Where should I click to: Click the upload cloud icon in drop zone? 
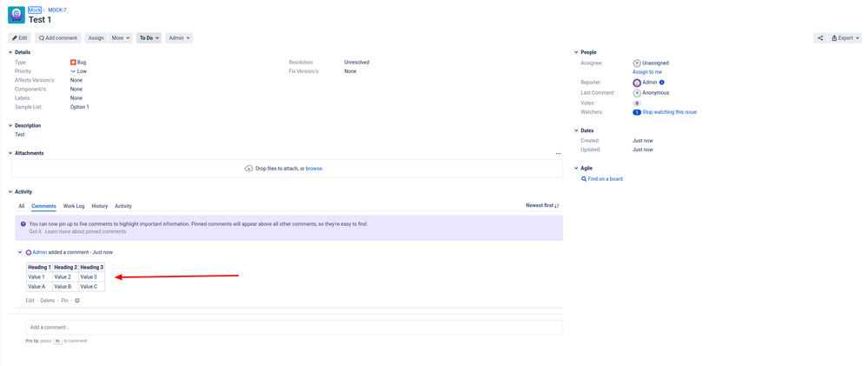click(x=248, y=169)
